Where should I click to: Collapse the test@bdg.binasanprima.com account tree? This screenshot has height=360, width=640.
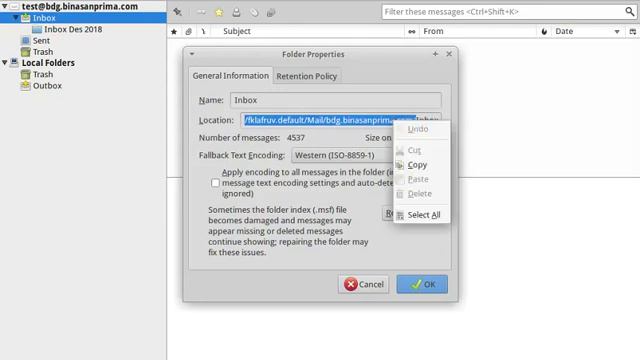4,6
